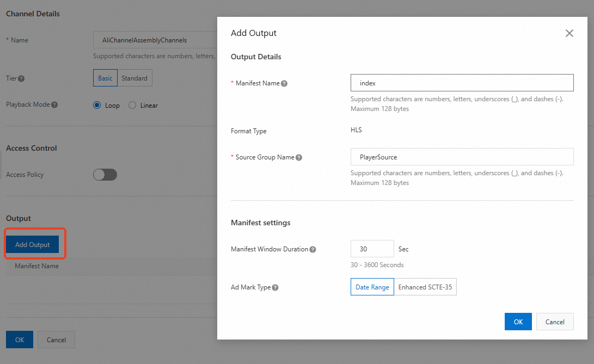Click the Manifest Window Duration help icon
Image resolution: width=594 pixels, height=364 pixels.
pos(313,250)
